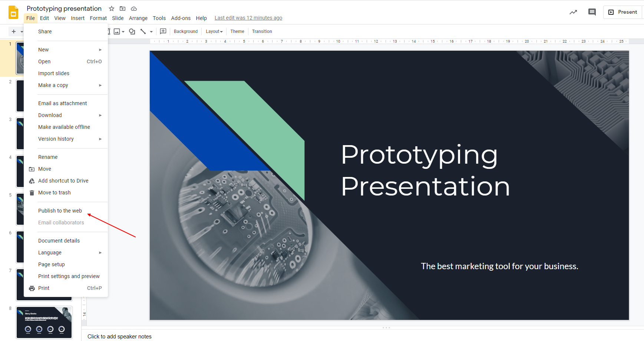This screenshot has height=341, width=644.
Task: Click the Present button
Action: (623, 12)
